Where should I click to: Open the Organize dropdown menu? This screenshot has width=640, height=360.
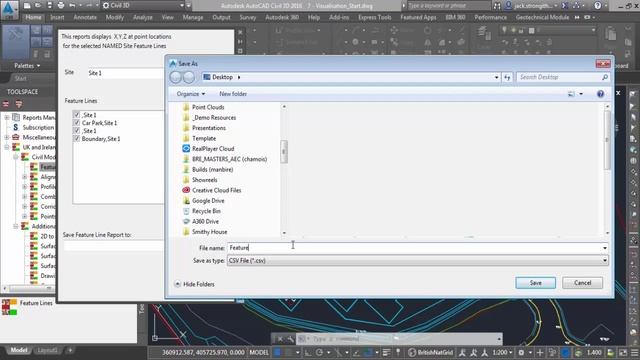(x=191, y=94)
